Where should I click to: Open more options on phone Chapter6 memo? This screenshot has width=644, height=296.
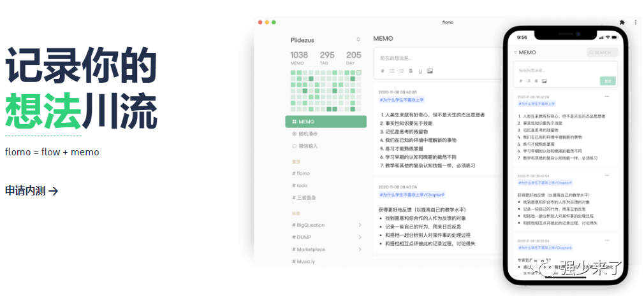[x=607, y=240]
